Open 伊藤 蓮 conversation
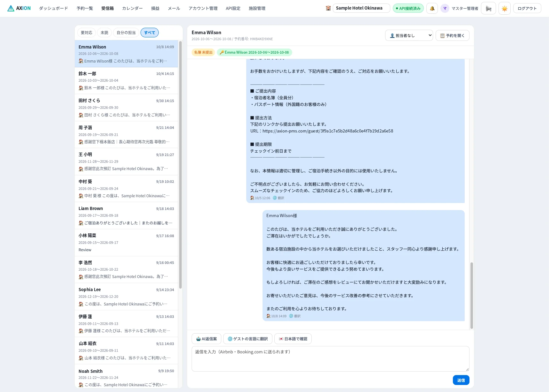This screenshot has width=549, height=392. coord(126,323)
